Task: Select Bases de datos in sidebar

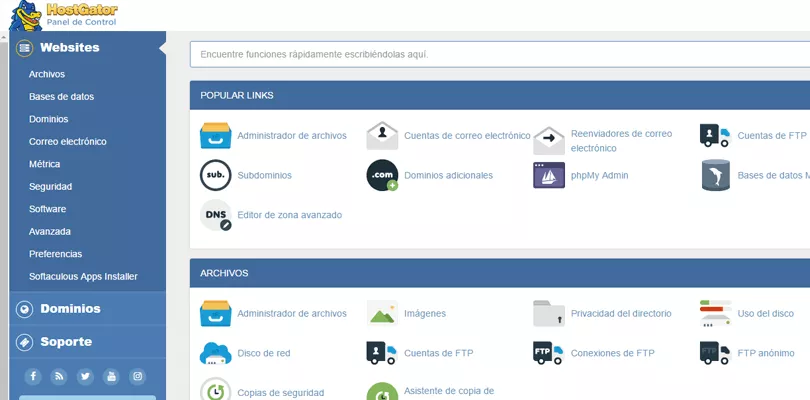Action: [x=61, y=97]
